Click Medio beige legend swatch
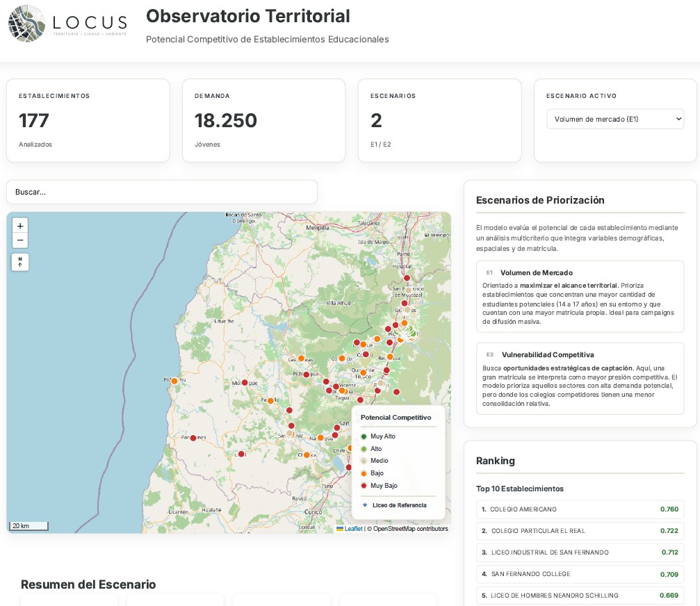700x606 pixels. [x=364, y=461]
